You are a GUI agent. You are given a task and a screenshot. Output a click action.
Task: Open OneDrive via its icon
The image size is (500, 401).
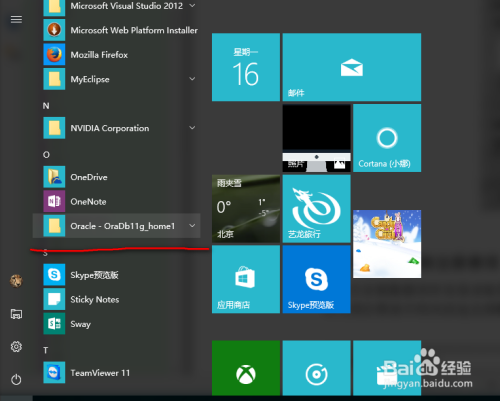(54, 177)
